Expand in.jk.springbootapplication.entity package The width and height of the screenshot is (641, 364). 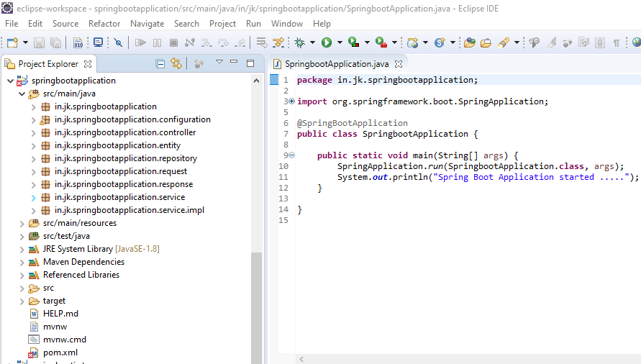click(34, 146)
